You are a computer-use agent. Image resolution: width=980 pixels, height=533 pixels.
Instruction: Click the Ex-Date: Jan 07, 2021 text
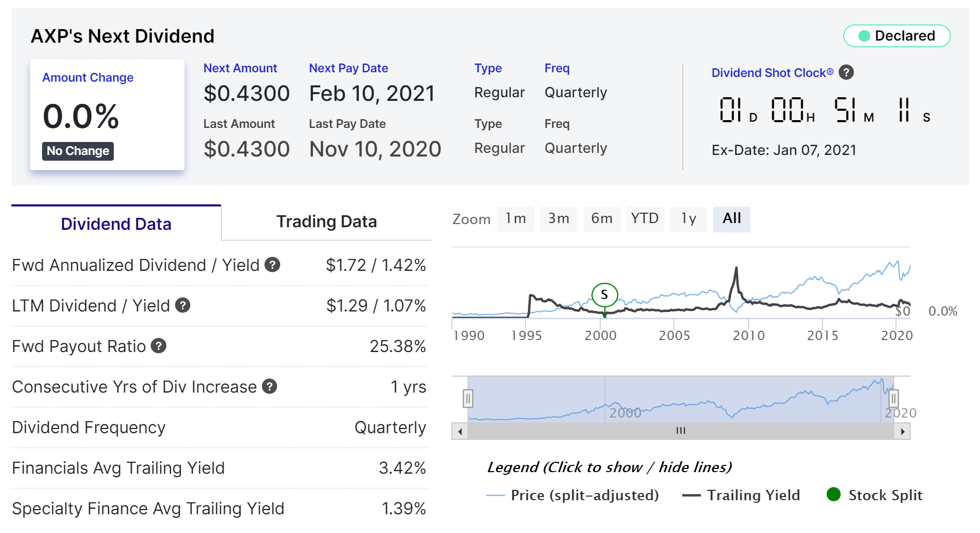(x=784, y=150)
